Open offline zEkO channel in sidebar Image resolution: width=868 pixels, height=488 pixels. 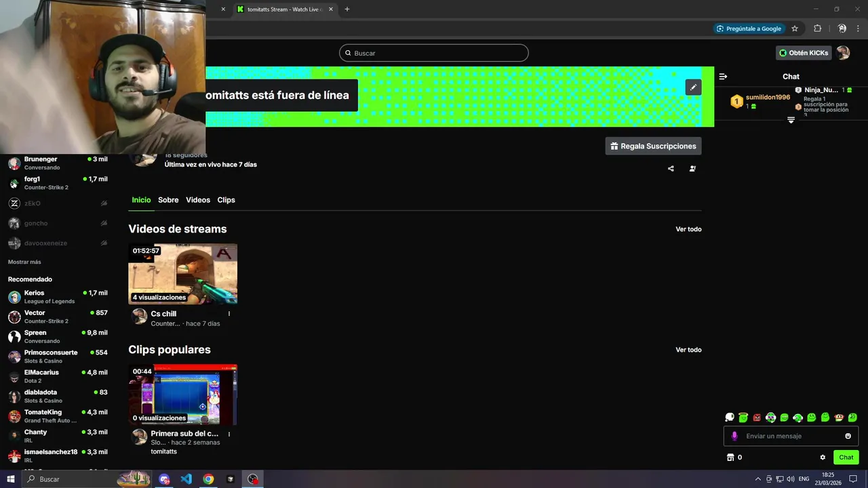coord(58,203)
